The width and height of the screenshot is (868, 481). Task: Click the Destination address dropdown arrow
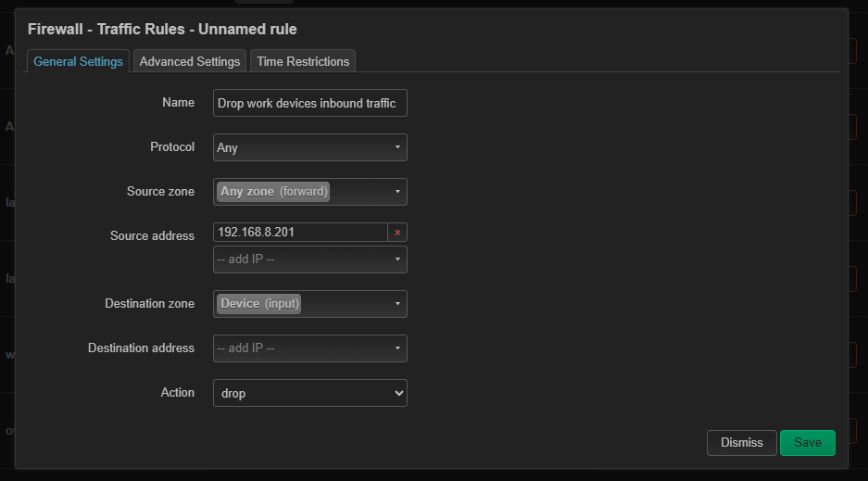[397, 348]
